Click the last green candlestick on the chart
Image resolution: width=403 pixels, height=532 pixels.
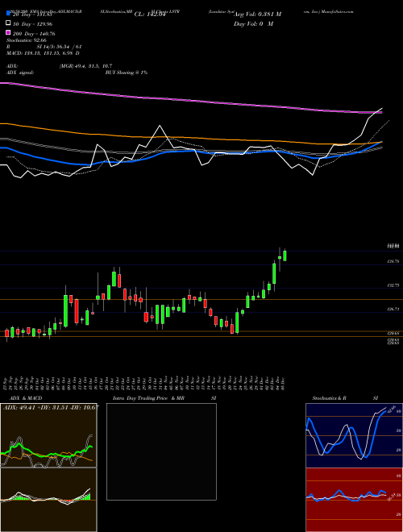click(x=285, y=256)
